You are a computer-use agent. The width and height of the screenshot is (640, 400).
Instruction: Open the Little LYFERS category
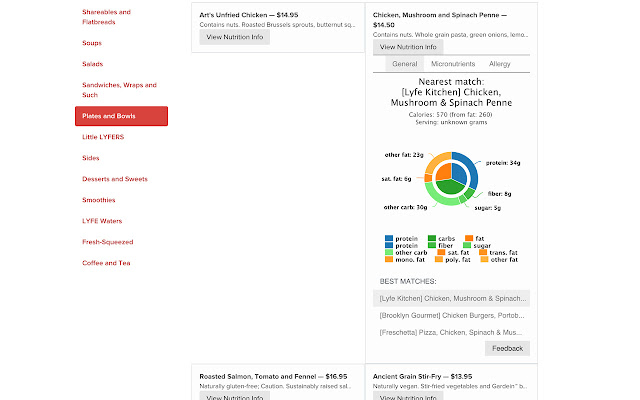pyautogui.click(x=103, y=137)
